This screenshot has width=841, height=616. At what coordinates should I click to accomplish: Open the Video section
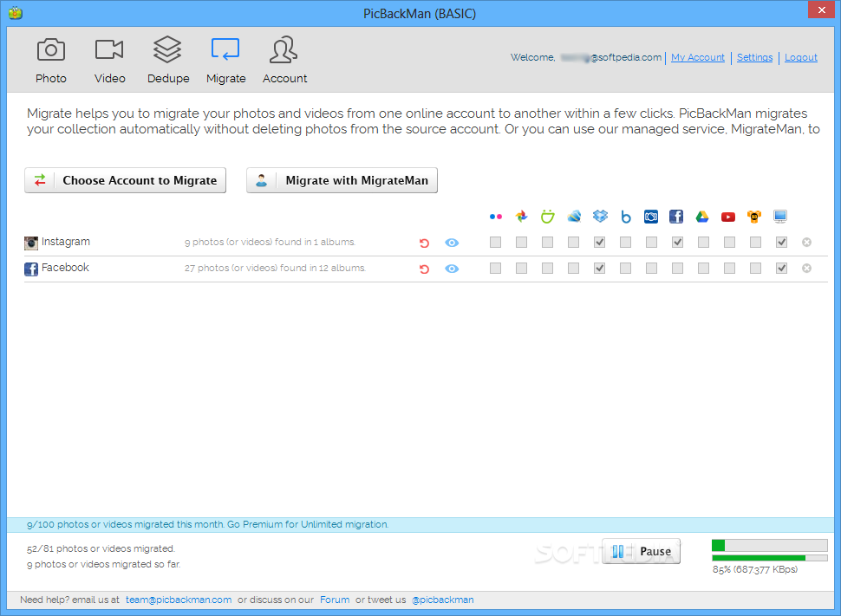tap(109, 60)
